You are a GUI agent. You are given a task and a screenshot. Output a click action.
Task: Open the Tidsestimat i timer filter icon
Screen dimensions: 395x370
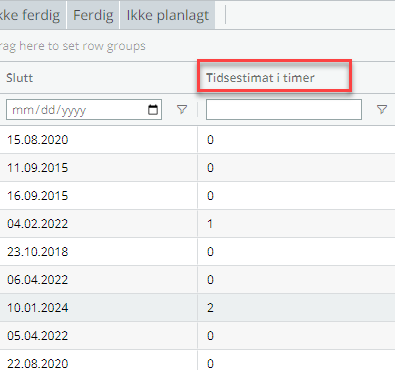tap(382, 109)
